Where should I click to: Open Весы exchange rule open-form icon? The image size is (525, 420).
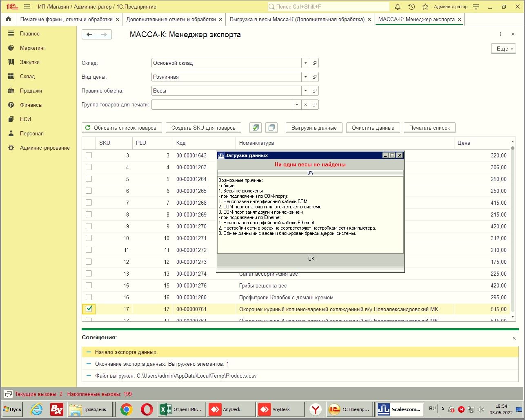[314, 91]
